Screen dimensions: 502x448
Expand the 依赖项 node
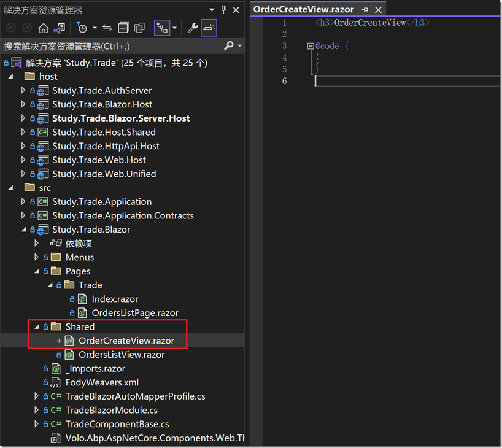coord(36,243)
